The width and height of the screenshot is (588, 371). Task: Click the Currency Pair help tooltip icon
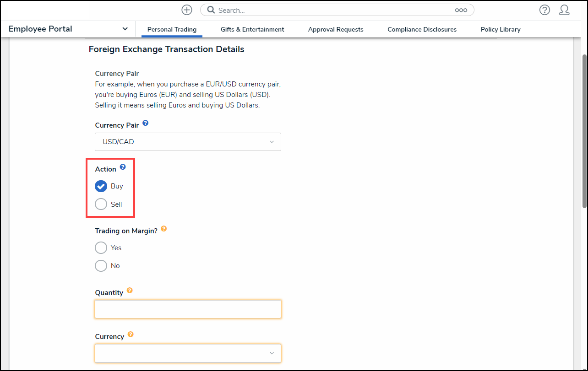pyautogui.click(x=146, y=124)
